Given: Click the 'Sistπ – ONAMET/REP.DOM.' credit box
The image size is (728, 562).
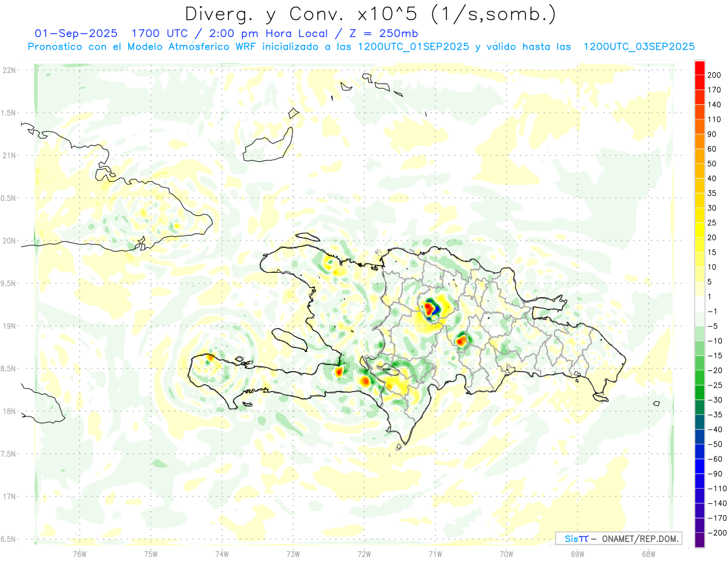Looking at the screenshot, I should (x=618, y=538).
